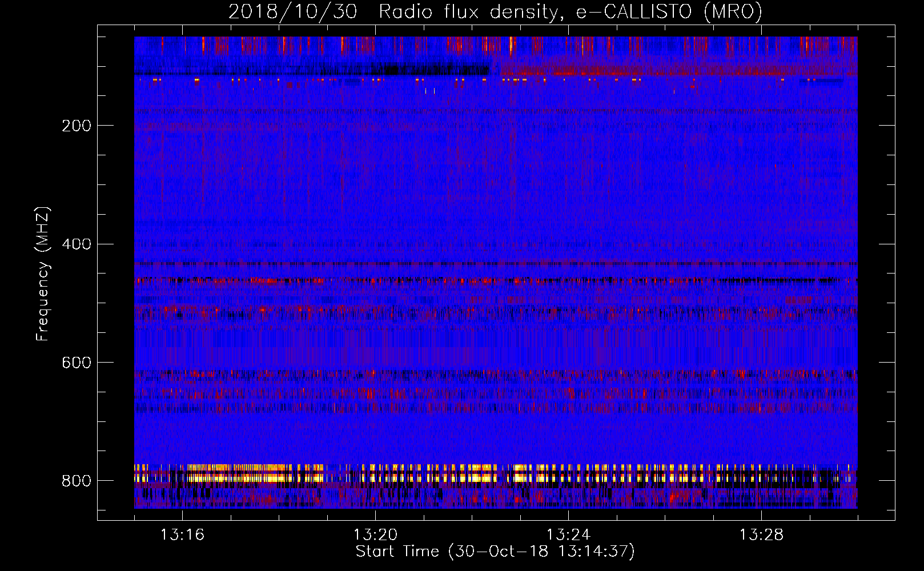
Task: Click the plot title '2018/10/30 Radio flux density, e-CALLISTO (MRO)'
Action: pyautogui.click(x=495, y=11)
